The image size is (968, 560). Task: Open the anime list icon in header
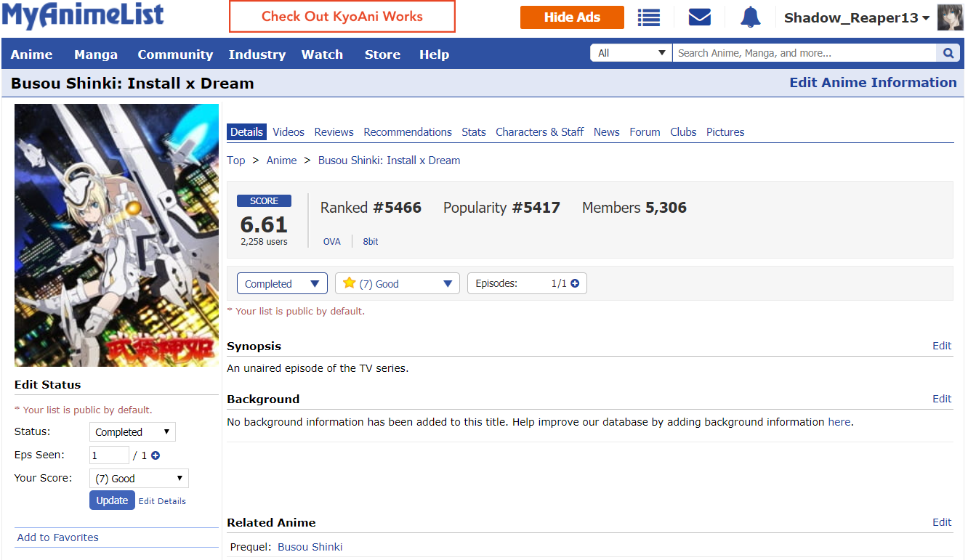click(x=648, y=17)
